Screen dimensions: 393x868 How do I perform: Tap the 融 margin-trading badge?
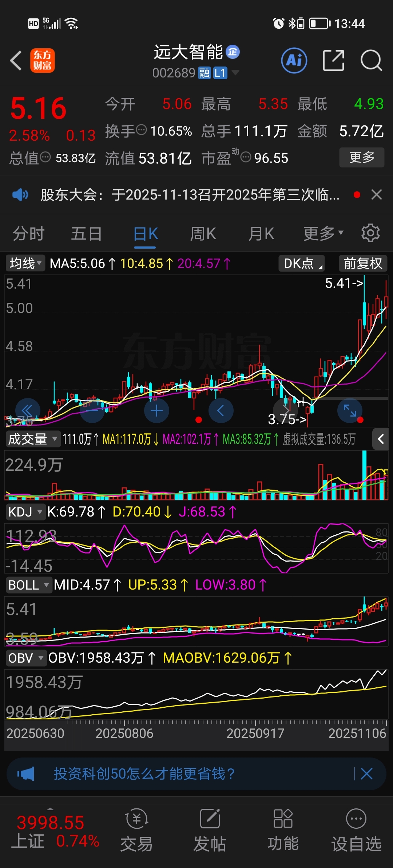[204, 73]
